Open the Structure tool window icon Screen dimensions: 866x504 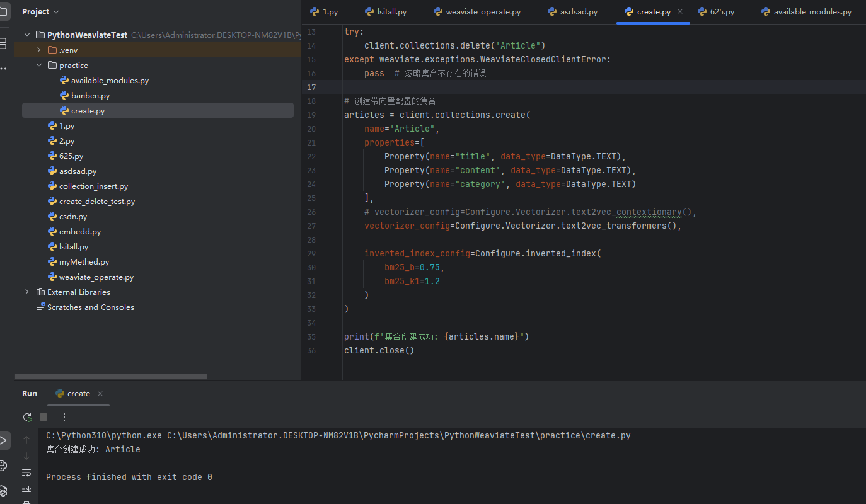pyautogui.click(x=3, y=43)
